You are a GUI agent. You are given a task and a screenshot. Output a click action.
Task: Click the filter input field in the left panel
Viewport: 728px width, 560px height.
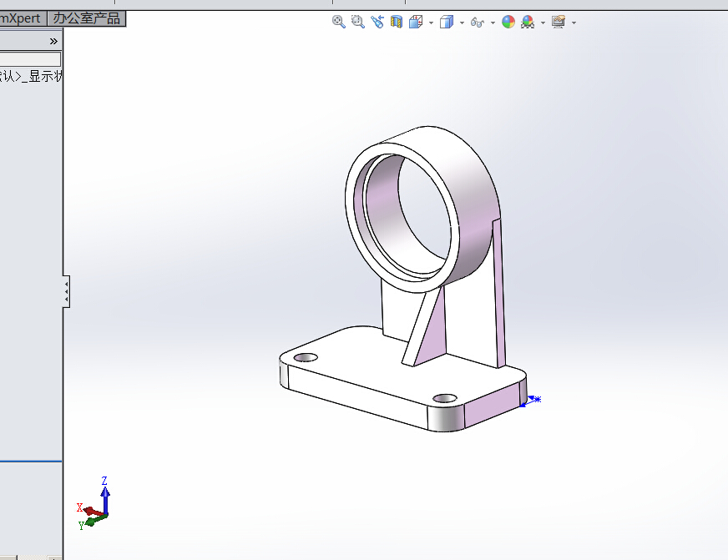[30, 59]
